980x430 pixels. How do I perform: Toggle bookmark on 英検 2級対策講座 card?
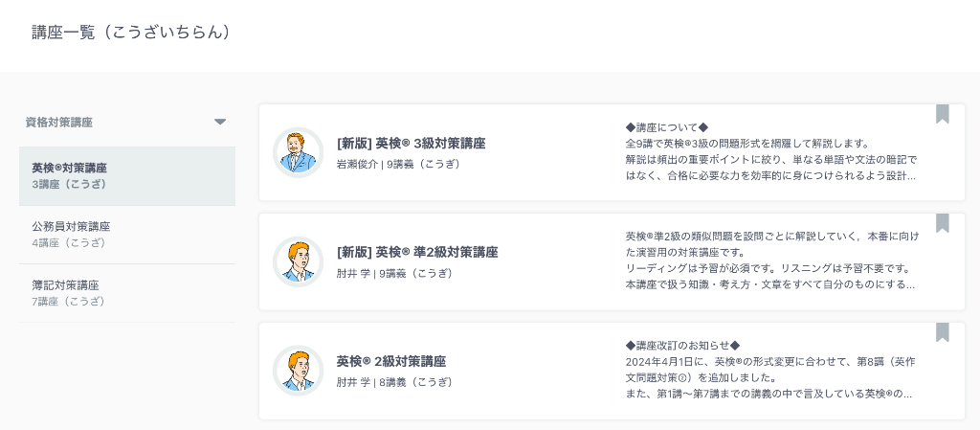click(x=942, y=332)
